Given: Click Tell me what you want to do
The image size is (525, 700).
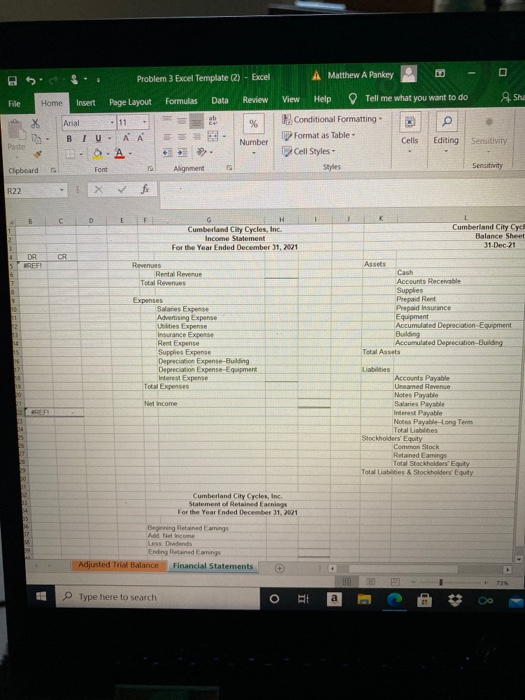Looking at the screenshot, I should point(416,98).
